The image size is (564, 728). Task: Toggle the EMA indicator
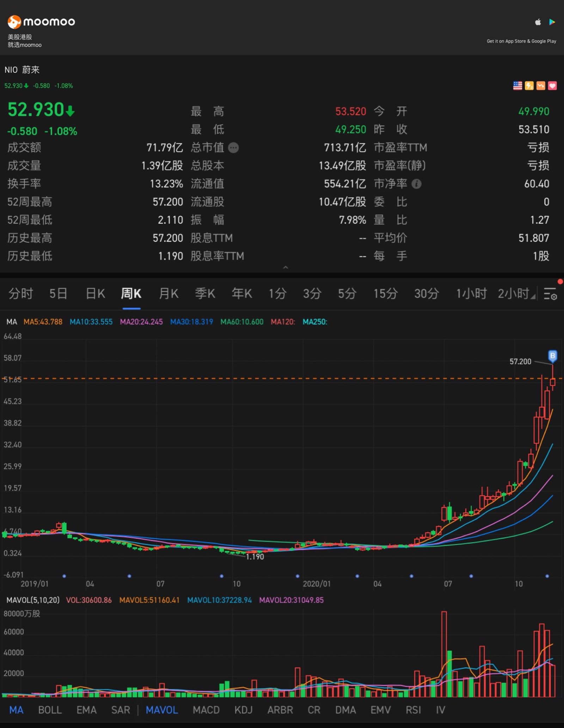[86, 710]
